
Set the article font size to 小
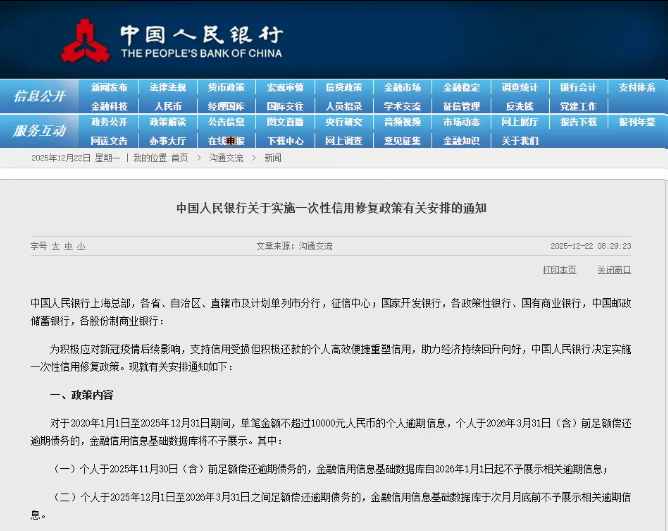pos(81,245)
